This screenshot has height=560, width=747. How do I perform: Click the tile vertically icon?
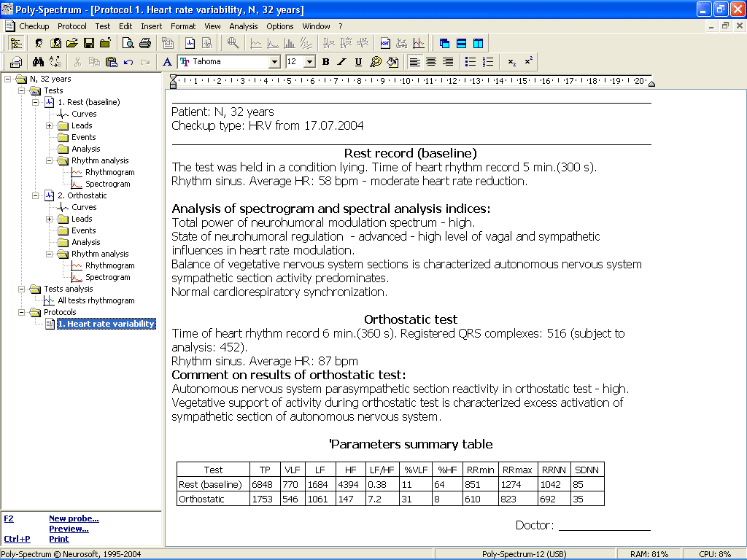478,43
